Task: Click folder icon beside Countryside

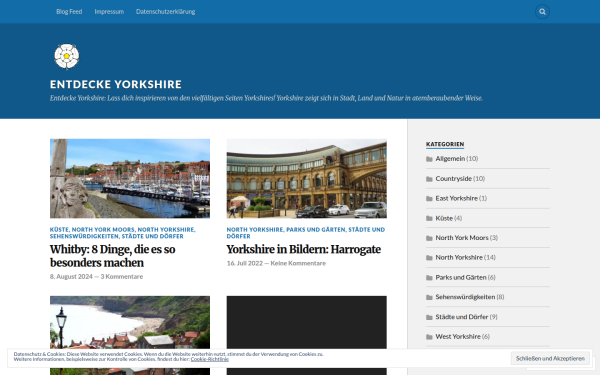Action: 429,179
